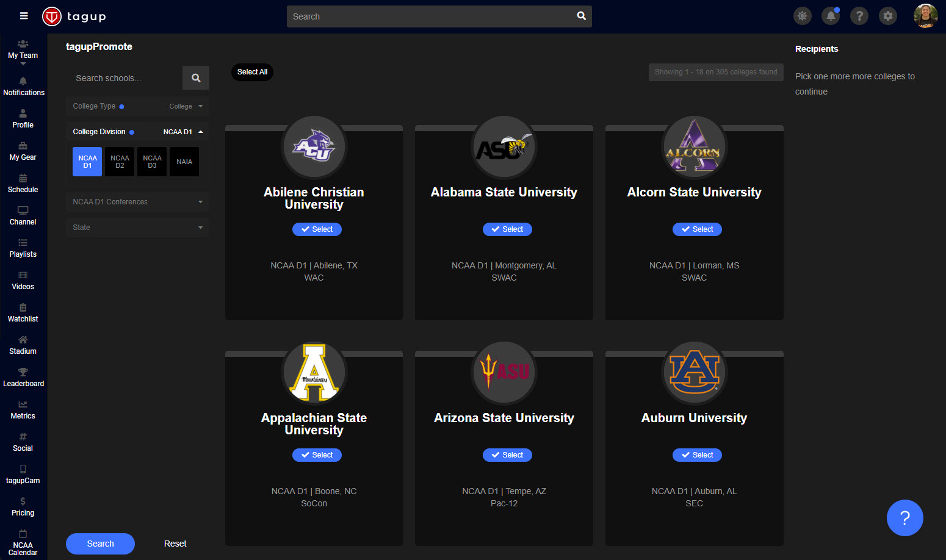Open the hamburger menu
This screenshot has width=946, height=560.
point(24,16)
